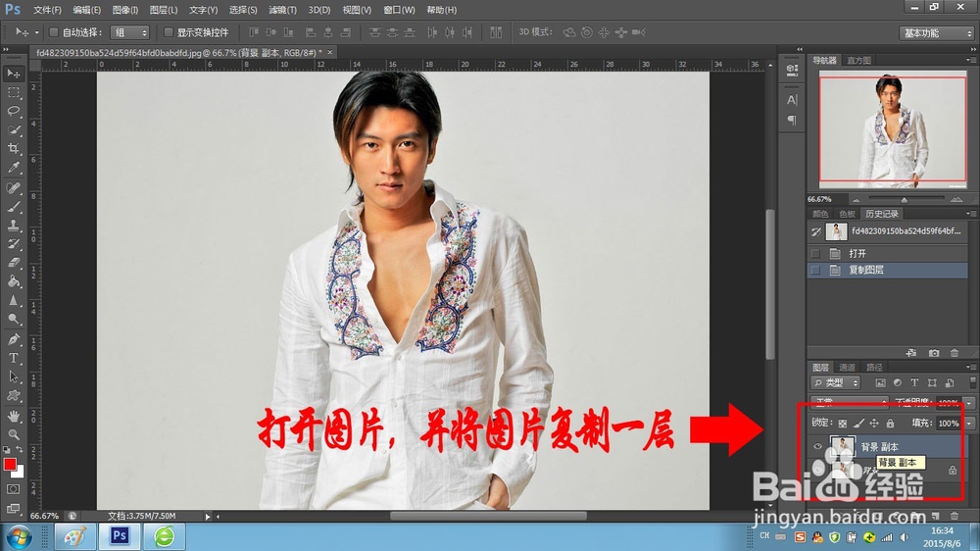
Task: Toggle lock transparent pixels for layer
Action: pos(843,424)
